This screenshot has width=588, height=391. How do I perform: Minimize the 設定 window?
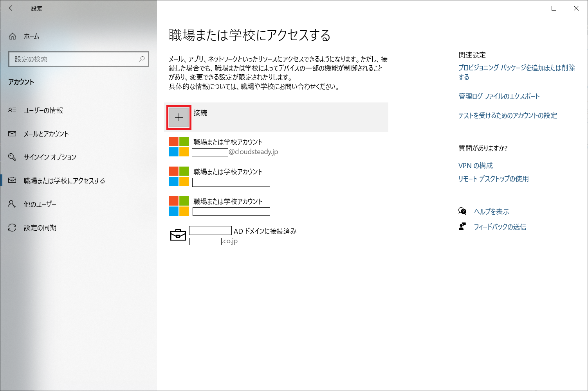coord(532,8)
